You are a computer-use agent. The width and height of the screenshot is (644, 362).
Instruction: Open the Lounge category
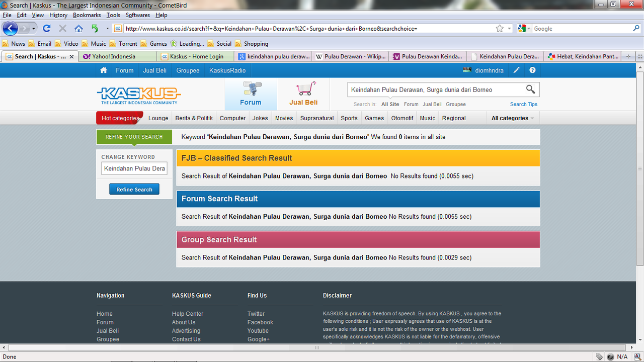pyautogui.click(x=158, y=118)
